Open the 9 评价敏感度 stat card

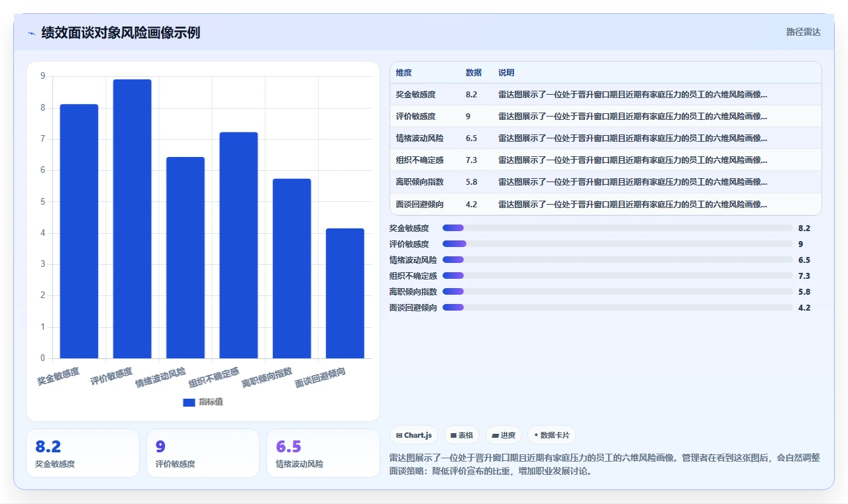coord(203,453)
